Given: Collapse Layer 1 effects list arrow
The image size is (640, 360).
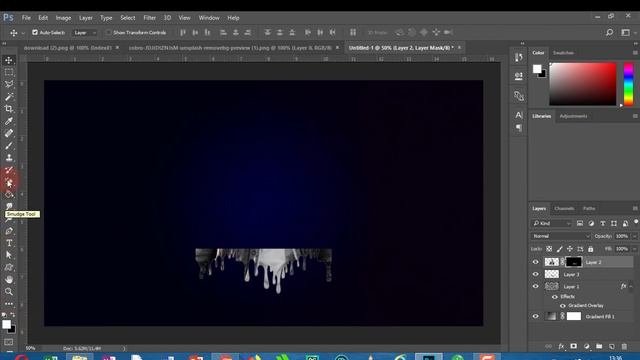Looking at the screenshot, I should tap(631, 287).
